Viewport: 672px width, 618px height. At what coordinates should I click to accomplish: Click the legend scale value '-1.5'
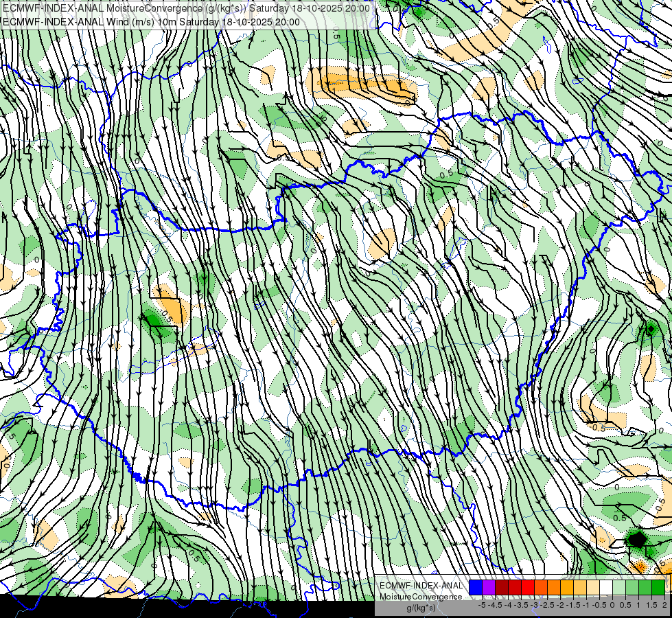pyautogui.click(x=573, y=605)
